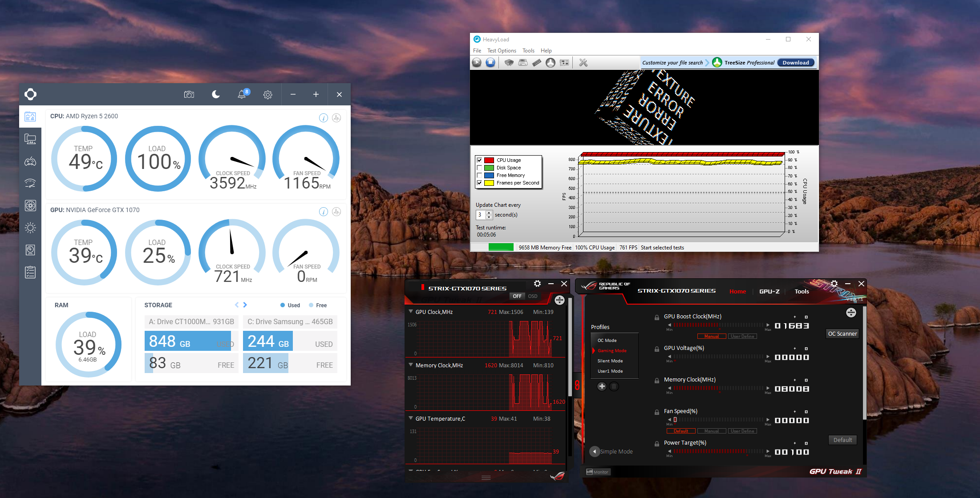This screenshot has height=498, width=980.
Task: Launch the OC Scanner
Action: [x=842, y=334]
